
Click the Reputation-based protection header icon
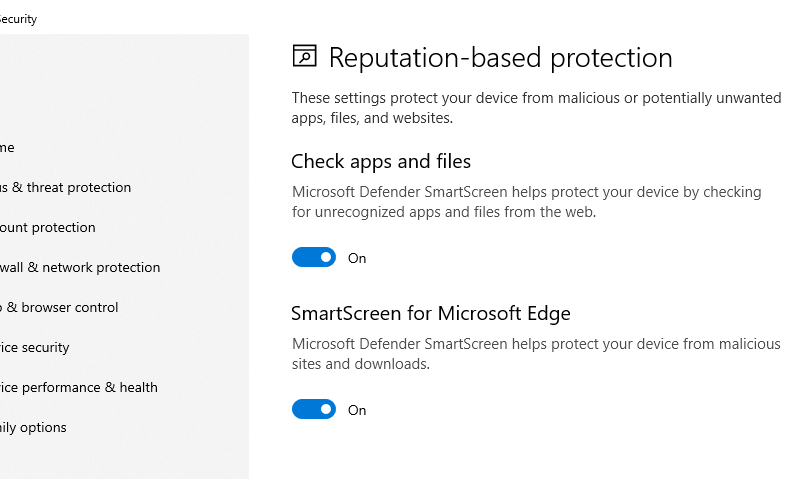coord(305,56)
